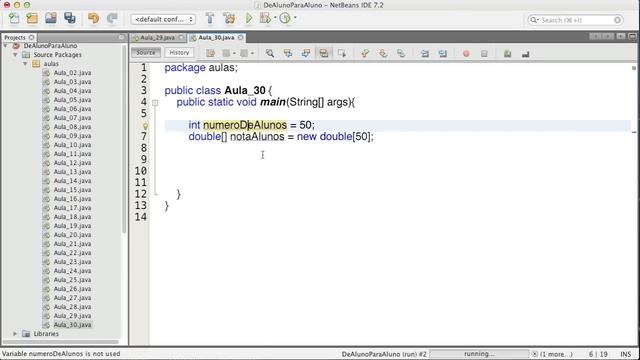
Task: Click the running progress bar in status bar
Action: 479,354
